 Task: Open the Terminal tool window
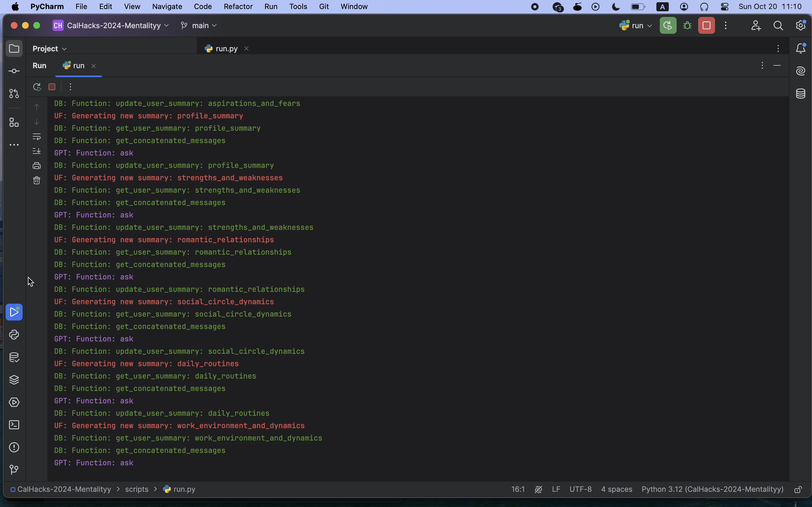14,425
